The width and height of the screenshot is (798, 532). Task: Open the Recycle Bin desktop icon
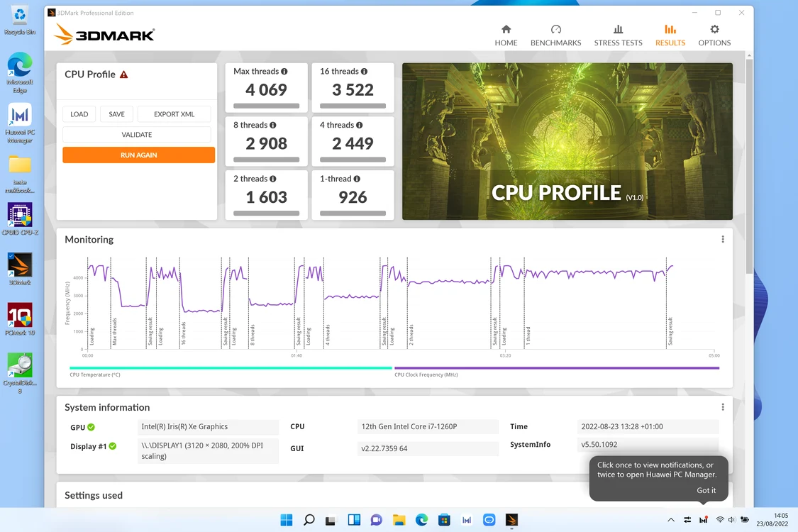coord(20,21)
